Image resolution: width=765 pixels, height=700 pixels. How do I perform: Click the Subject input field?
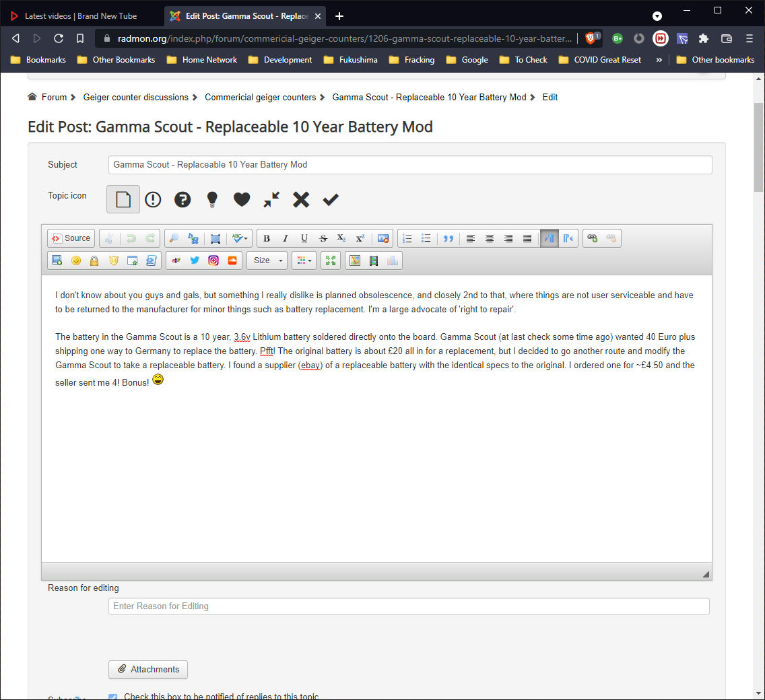coord(410,165)
